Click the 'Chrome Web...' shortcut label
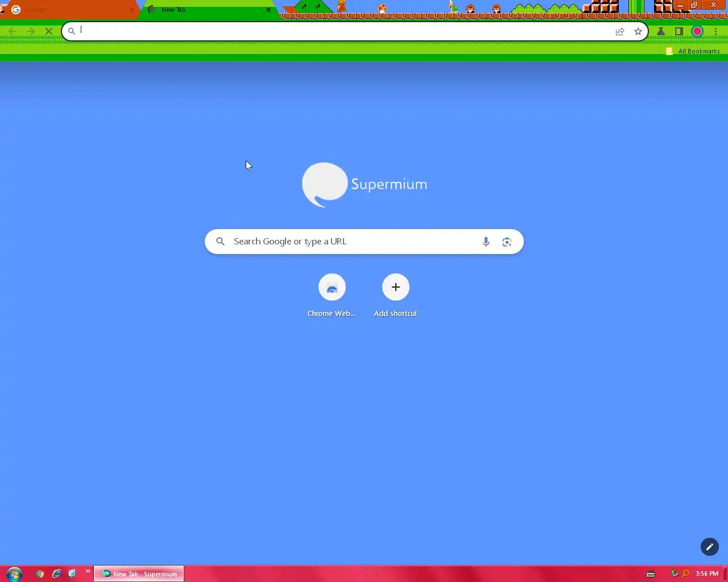The width and height of the screenshot is (728, 582). tap(332, 314)
